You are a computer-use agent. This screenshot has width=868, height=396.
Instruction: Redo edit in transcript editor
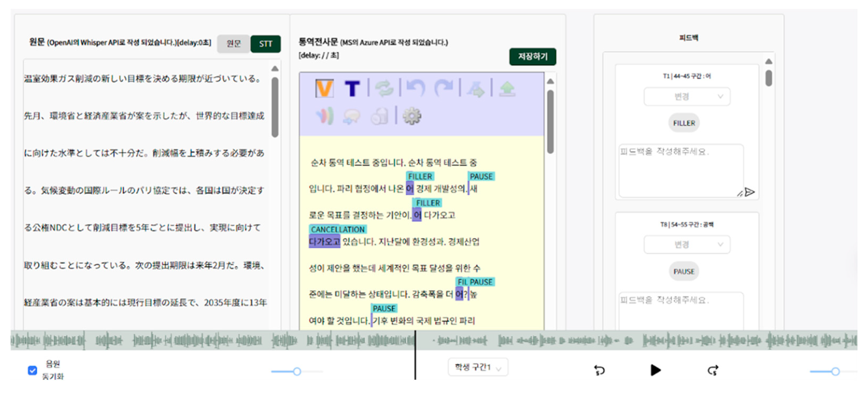tap(444, 89)
